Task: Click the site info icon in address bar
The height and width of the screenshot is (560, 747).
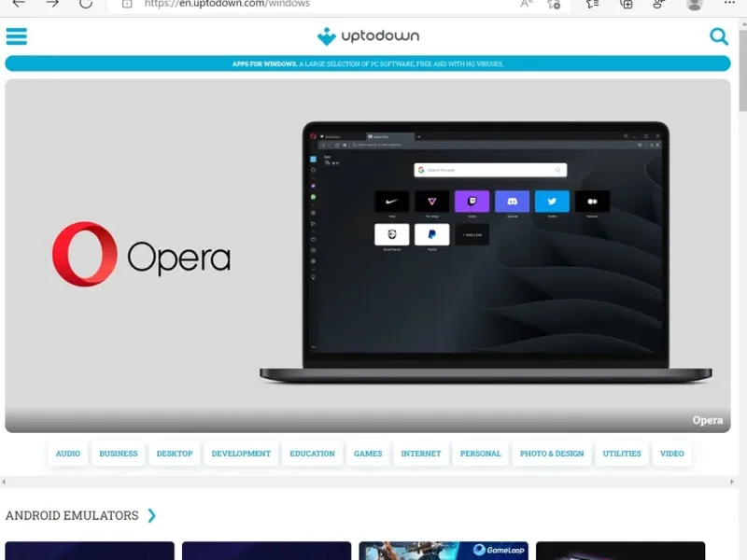Action: 127,4
